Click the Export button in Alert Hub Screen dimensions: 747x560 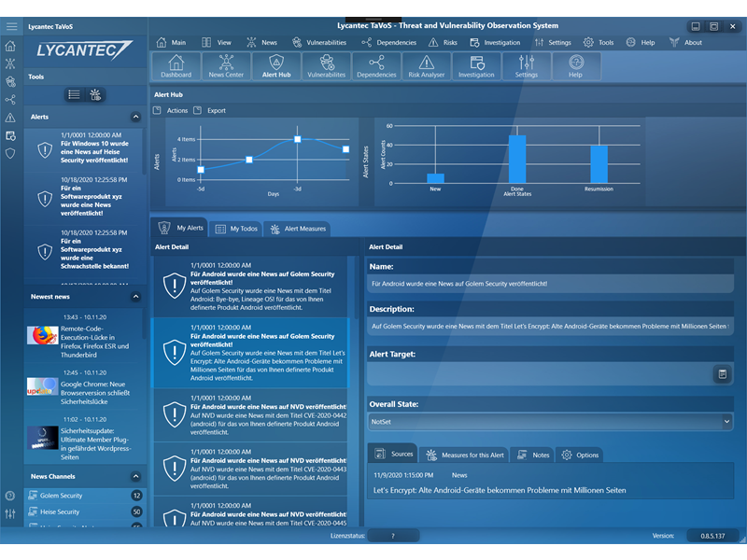click(210, 110)
